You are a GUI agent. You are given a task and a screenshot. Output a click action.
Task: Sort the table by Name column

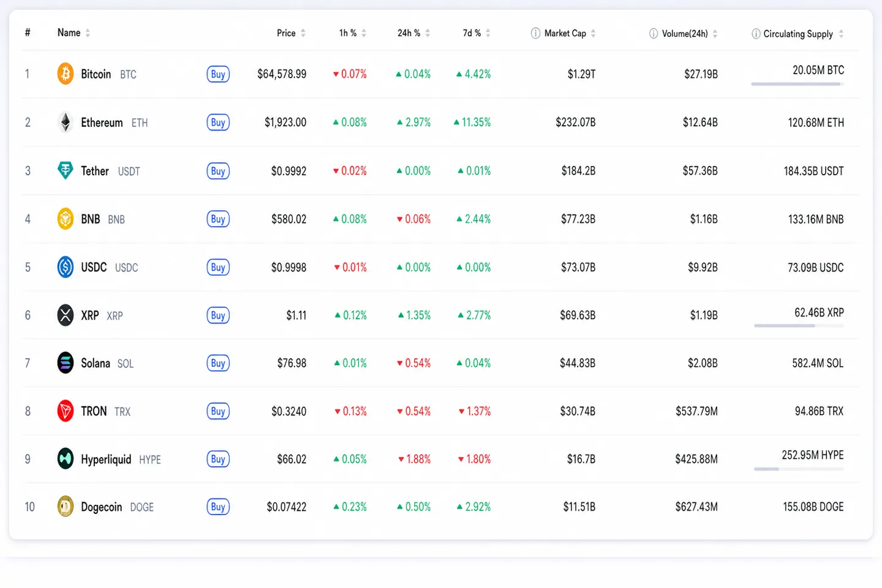pos(73,32)
